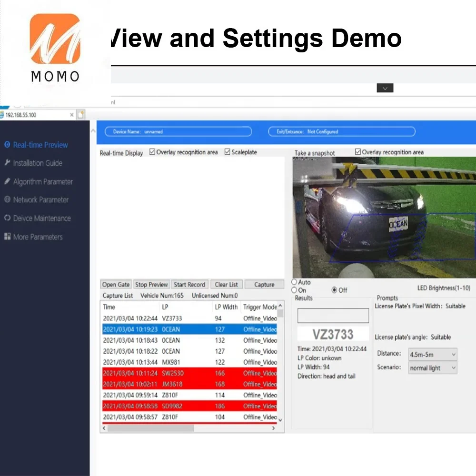Click the Stop Preview button
The image size is (476, 476).
tap(151, 285)
